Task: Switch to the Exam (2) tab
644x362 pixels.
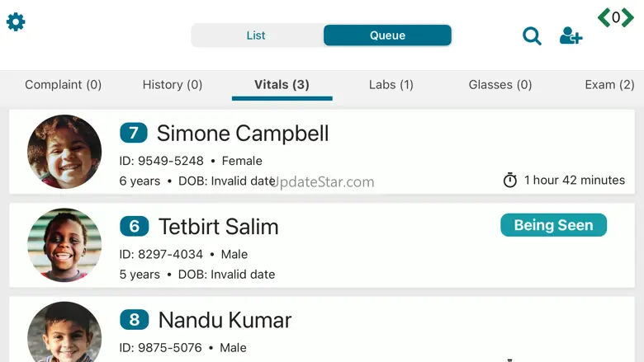Action: tap(609, 85)
